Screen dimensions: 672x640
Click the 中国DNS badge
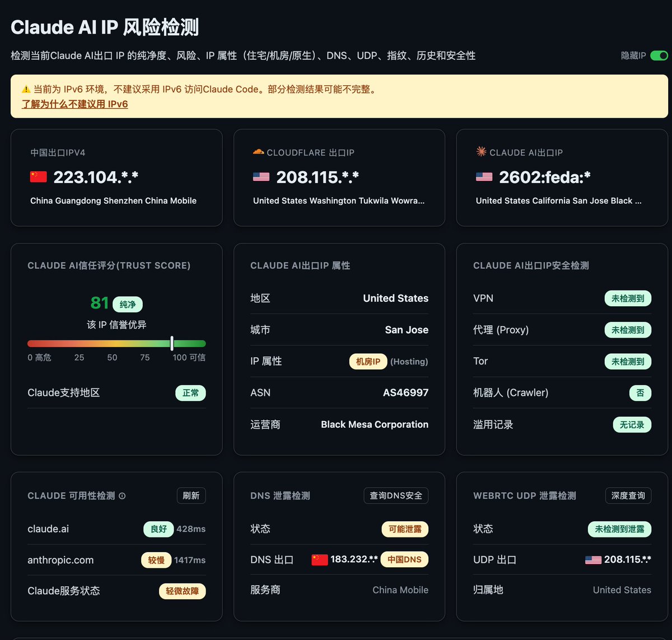(404, 559)
